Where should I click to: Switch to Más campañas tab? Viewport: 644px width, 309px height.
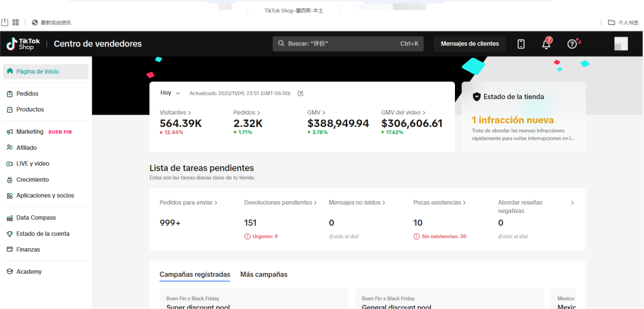click(x=264, y=274)
